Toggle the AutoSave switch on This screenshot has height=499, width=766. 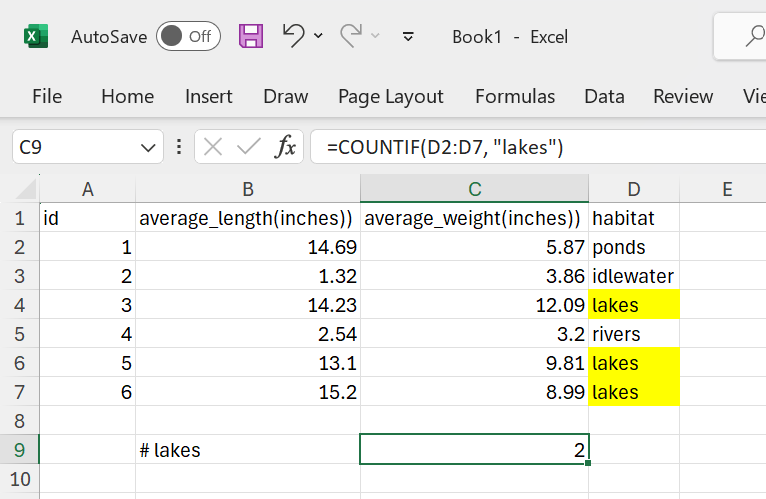[188, 37]
